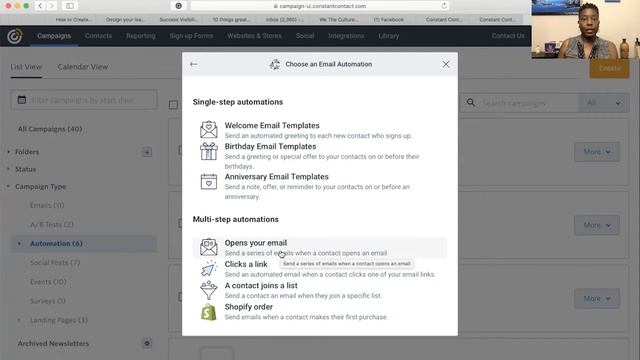Click the Shopify bag icon
Image resolution: width=640 pixels, height=360 pixels.
pyautogui.click(x=209, y=312)
